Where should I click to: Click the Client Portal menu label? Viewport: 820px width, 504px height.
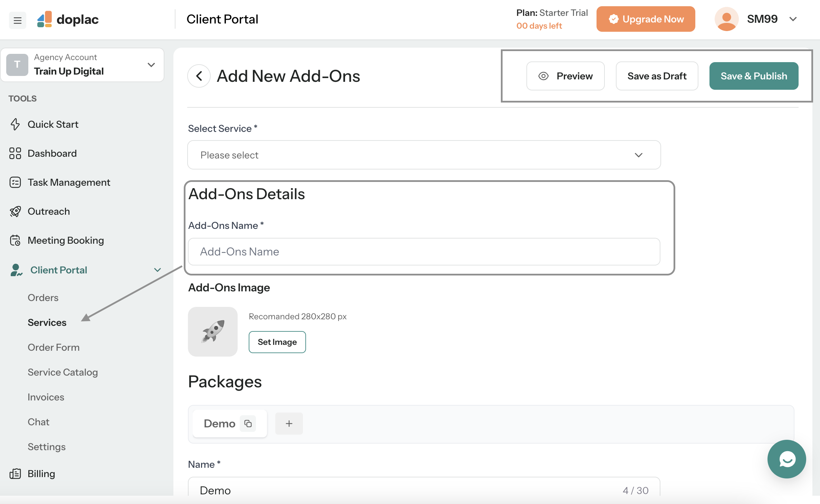pos(59,270)
